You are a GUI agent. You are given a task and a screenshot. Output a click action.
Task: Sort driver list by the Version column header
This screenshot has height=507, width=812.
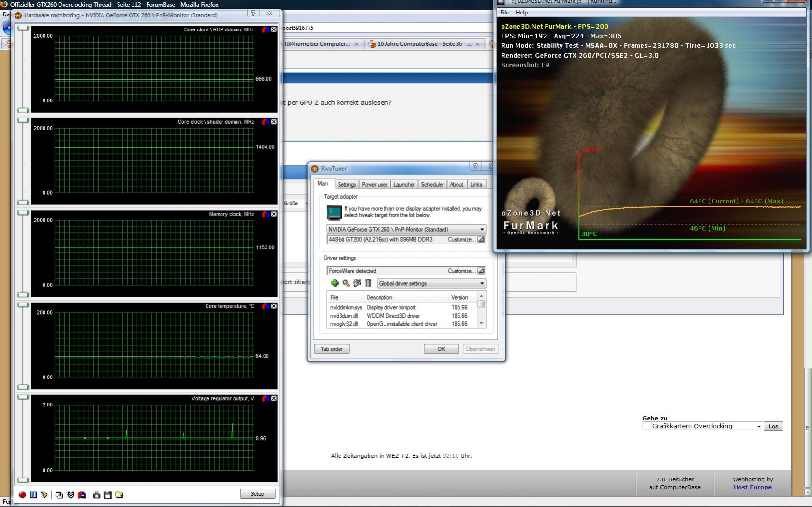pos(463,298)
